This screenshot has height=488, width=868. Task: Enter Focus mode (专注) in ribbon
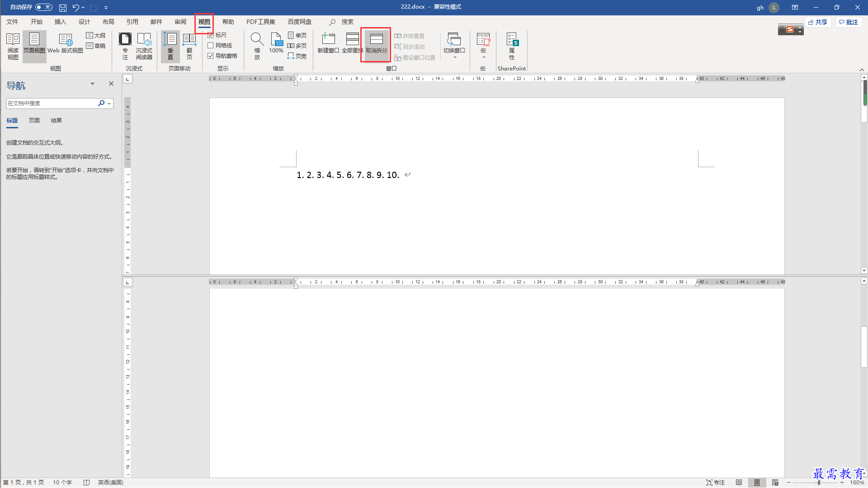click(x=125, y=46)
